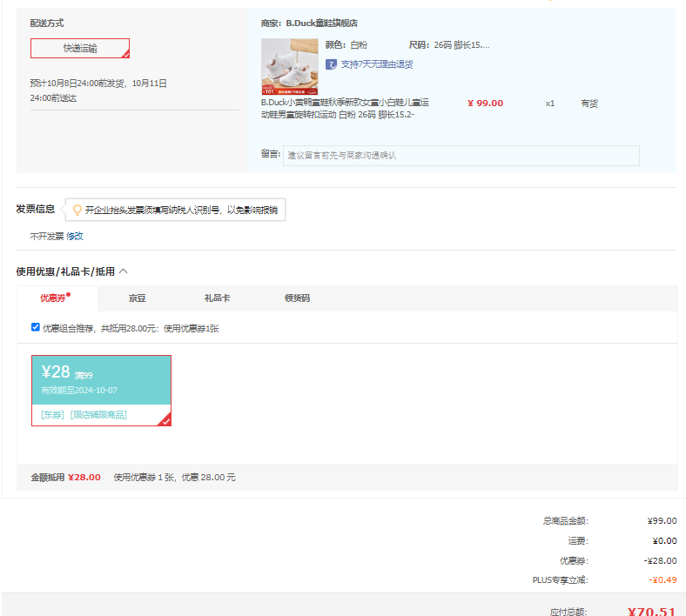Select the 快递运输 delivery method button

point(80,48)
